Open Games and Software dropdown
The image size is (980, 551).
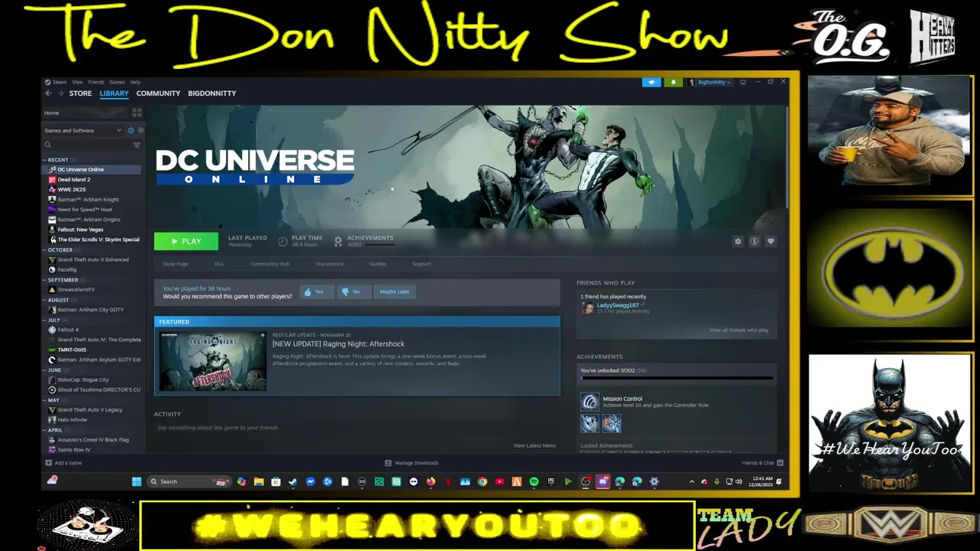tap(83, 130)
